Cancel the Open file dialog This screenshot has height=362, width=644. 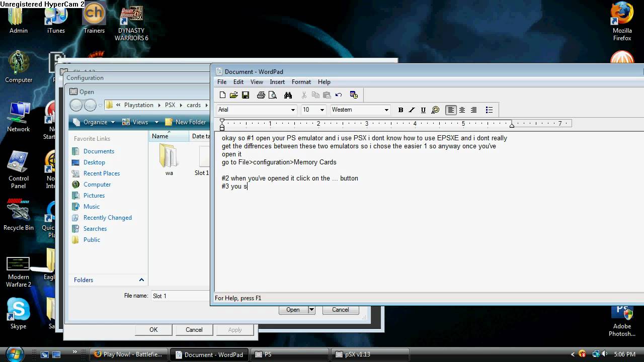tap(340, 310)
